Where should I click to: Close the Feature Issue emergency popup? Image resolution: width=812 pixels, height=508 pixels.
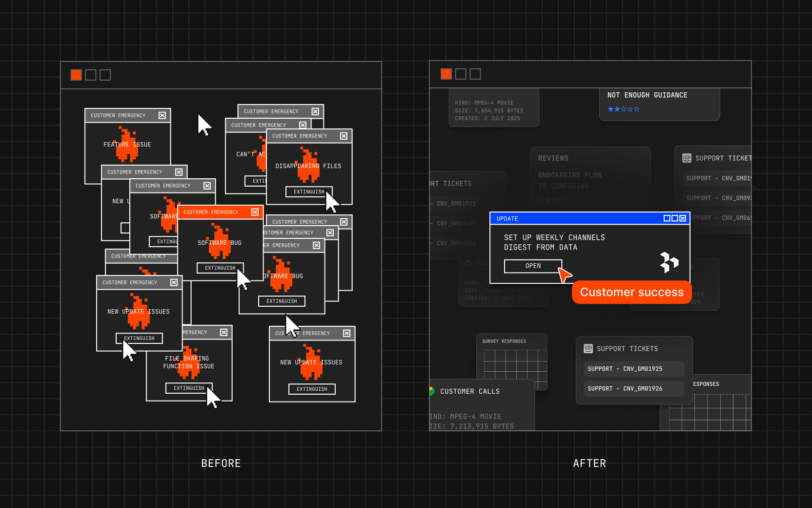(x=162, y=115)
